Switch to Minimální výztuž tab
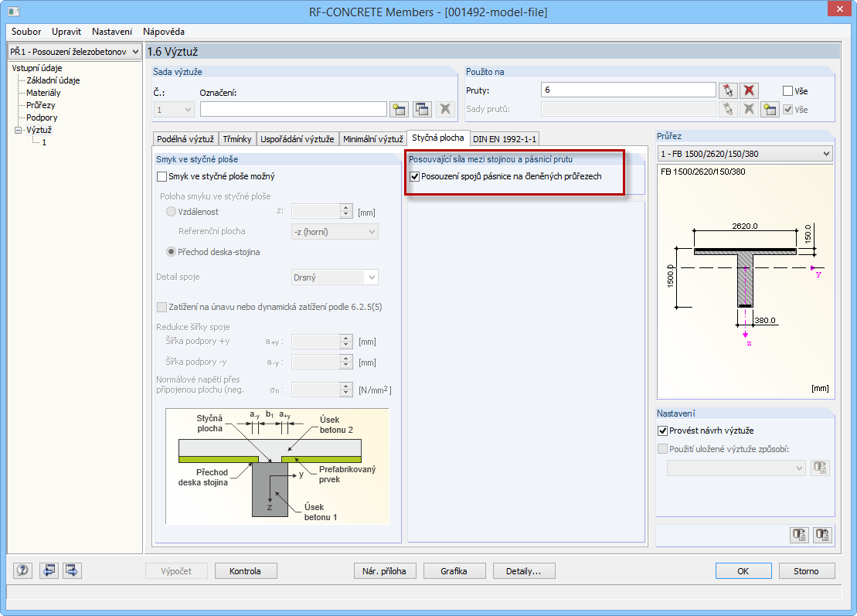857x616 pixels. [x=372, y=139]
